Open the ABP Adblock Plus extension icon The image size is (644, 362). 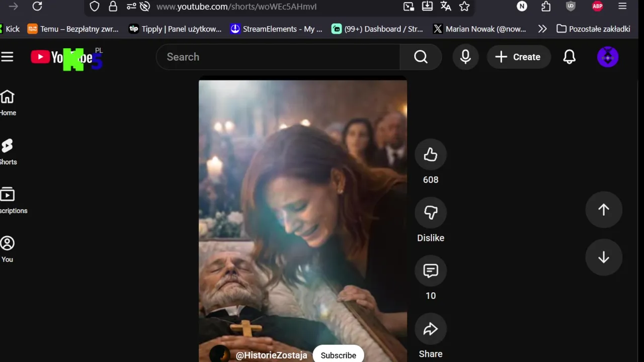tap(597, 7)
